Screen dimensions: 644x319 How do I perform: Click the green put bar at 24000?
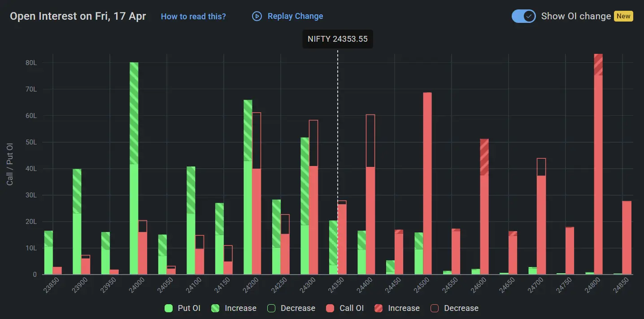point(134,179)
